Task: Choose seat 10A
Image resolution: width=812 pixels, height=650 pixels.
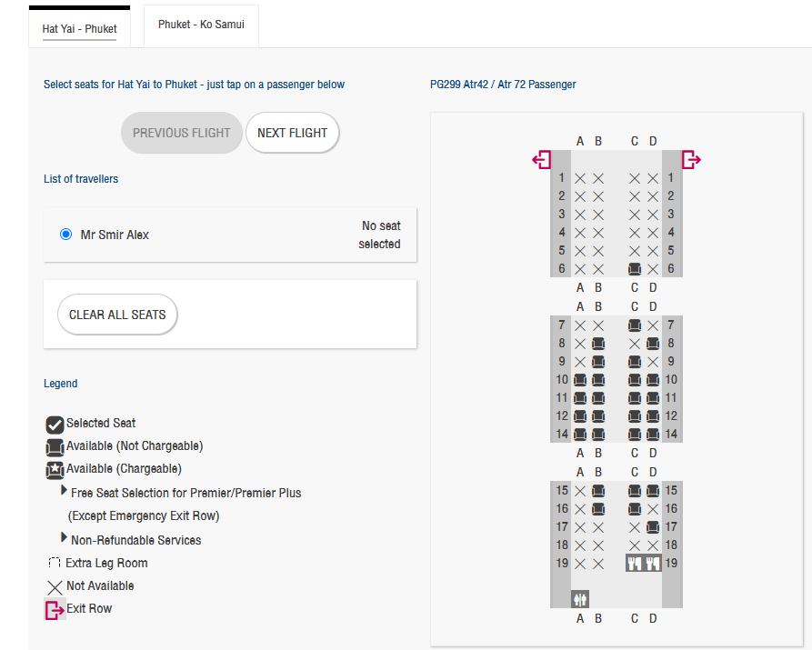Action: [x=580, y=380]
